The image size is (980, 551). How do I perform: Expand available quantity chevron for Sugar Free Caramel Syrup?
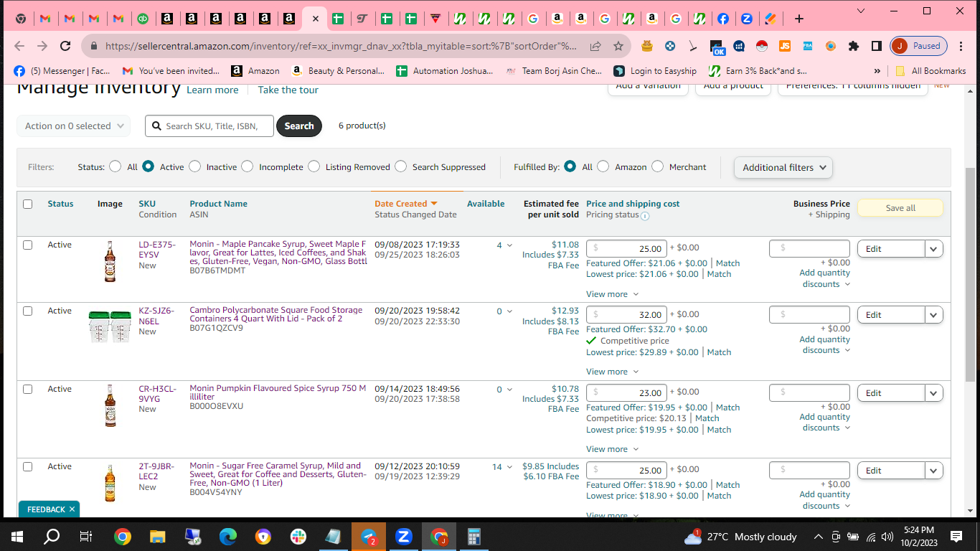click(509, 467)
